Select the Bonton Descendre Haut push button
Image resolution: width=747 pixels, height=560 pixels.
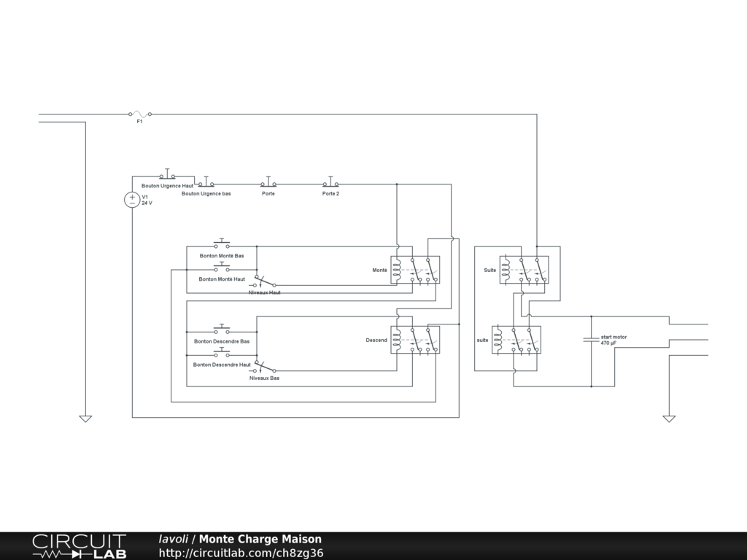click(222, 354)
